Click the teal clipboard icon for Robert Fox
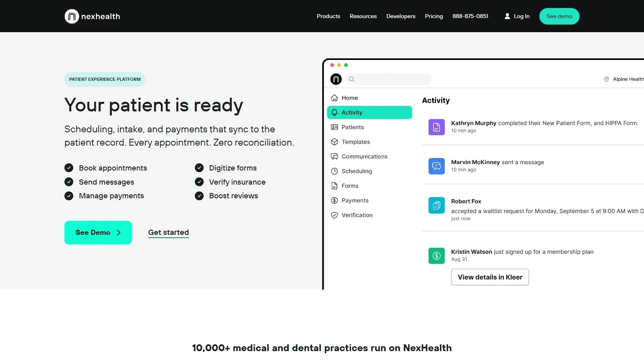 click(437, 206)
